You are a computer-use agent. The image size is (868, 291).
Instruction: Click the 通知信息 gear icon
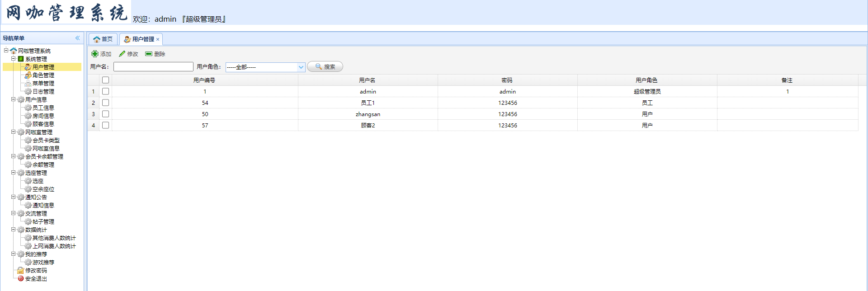click(x=28, y=205)
